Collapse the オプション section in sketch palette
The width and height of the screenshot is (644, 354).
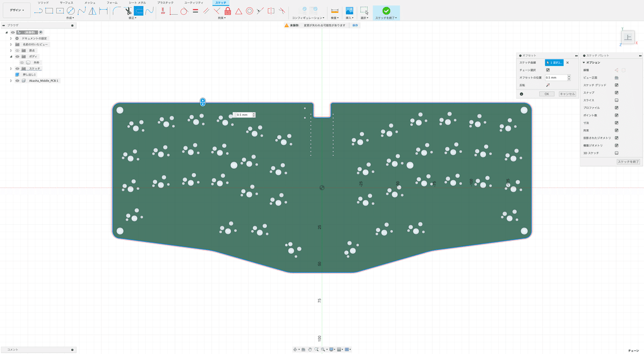pyautogui.click(x=584, y=63)
